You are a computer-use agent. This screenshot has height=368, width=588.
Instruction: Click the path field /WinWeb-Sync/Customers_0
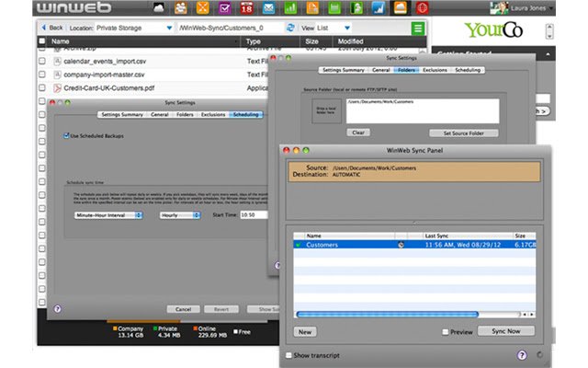[x=230, y=28]
